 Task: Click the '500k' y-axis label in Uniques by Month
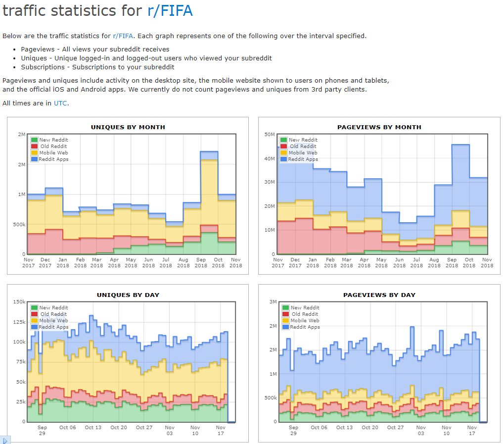(x=19, y=224)
